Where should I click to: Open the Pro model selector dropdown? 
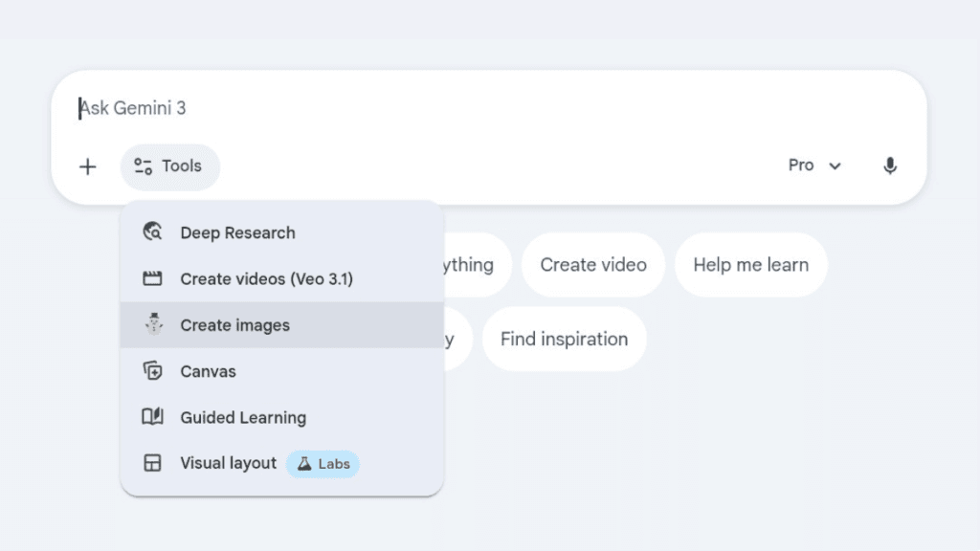click(x=813, y=165)
